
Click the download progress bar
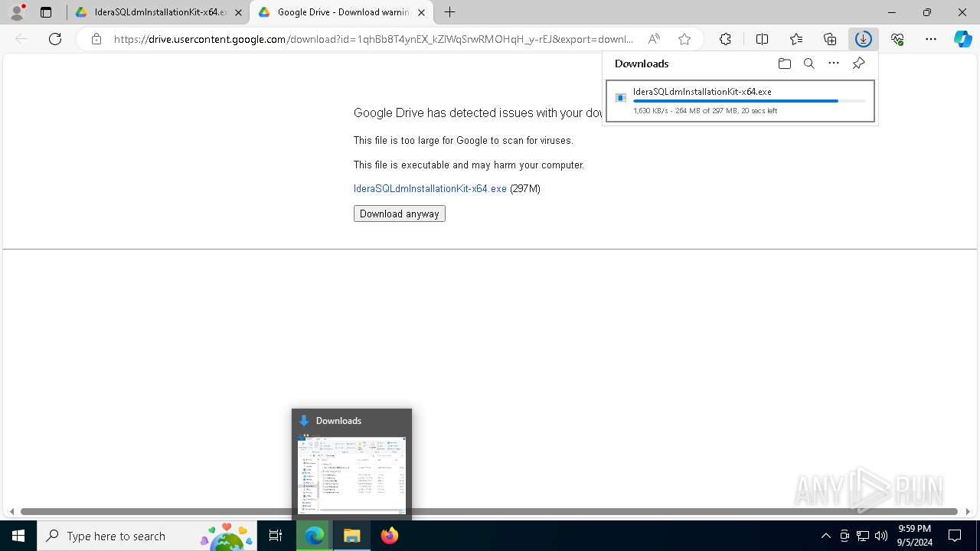coord(750,101)
